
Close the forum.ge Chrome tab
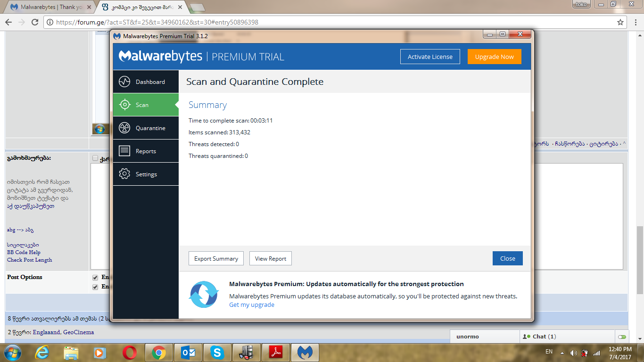(180, 7)
